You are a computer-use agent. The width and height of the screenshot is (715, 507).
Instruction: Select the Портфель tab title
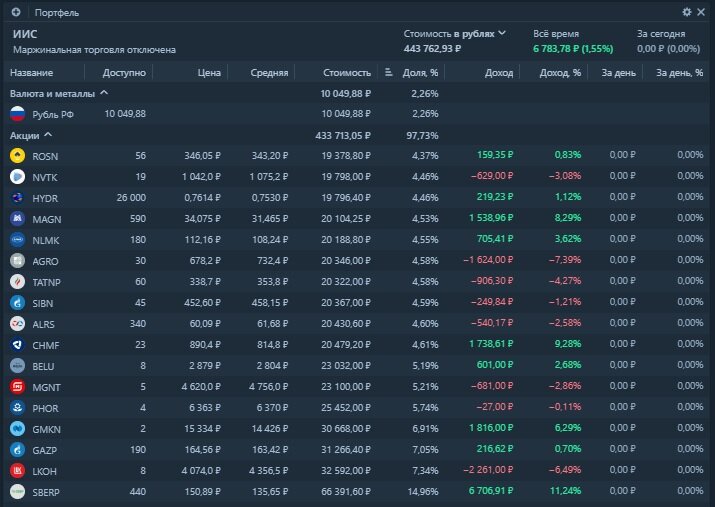pyautogui.click(x=57, y=13)
